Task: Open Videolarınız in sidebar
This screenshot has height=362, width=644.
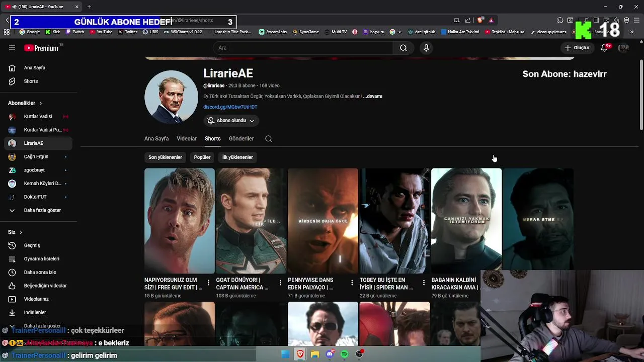Action: [x=38, y=299]
